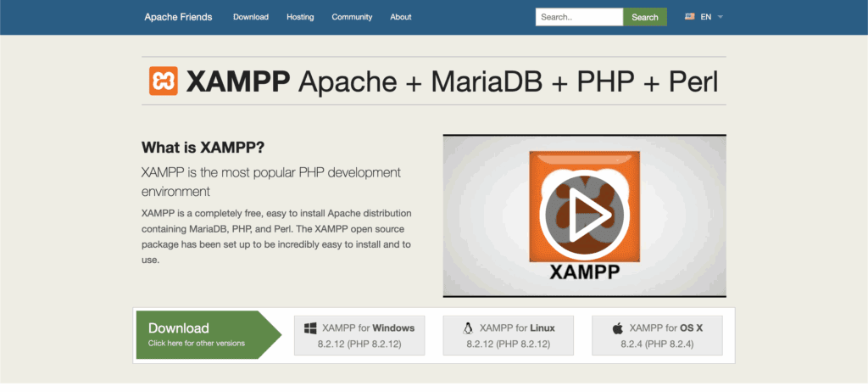Viewport: 868px width, 392px height.
Task: Open the EN language dropdown arrow
Action: tap(721, 17)
